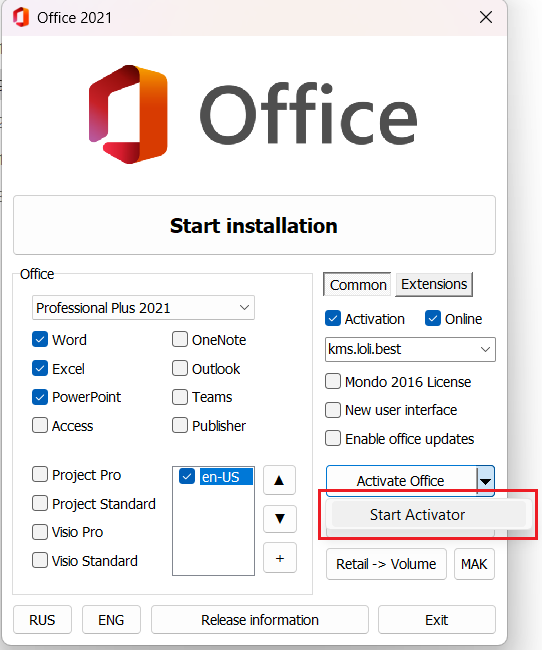Select the en-US entry in language list
Viewport: 542px width, 650px height.
coord(226,477)
